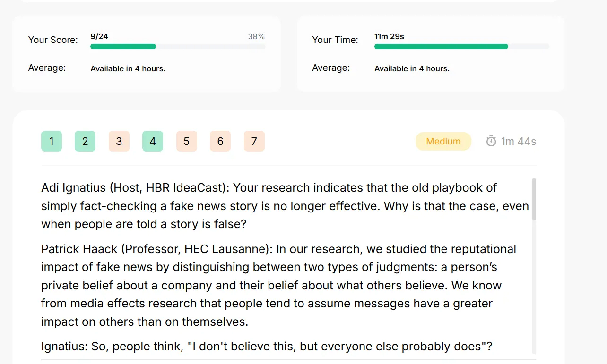Viewport: 607px width, 364px height.
Task: Select question 2 badge
Action: click(85, 141)
